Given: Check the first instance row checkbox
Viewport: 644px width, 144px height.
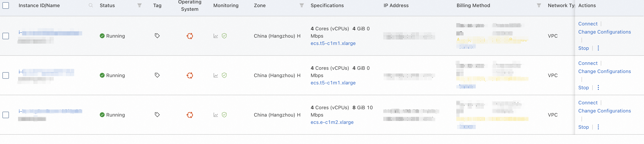Looking at the screenshot, I should point(6,36).
